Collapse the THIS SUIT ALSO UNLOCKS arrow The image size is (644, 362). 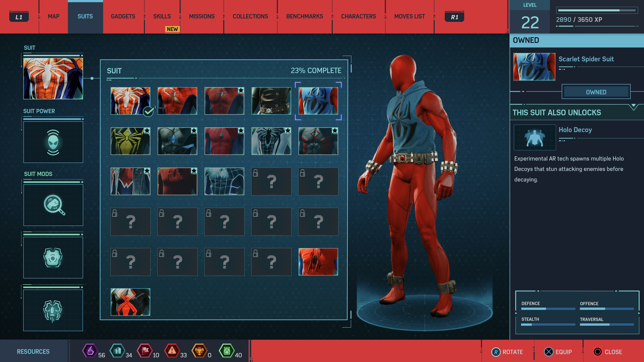(633, 107)
